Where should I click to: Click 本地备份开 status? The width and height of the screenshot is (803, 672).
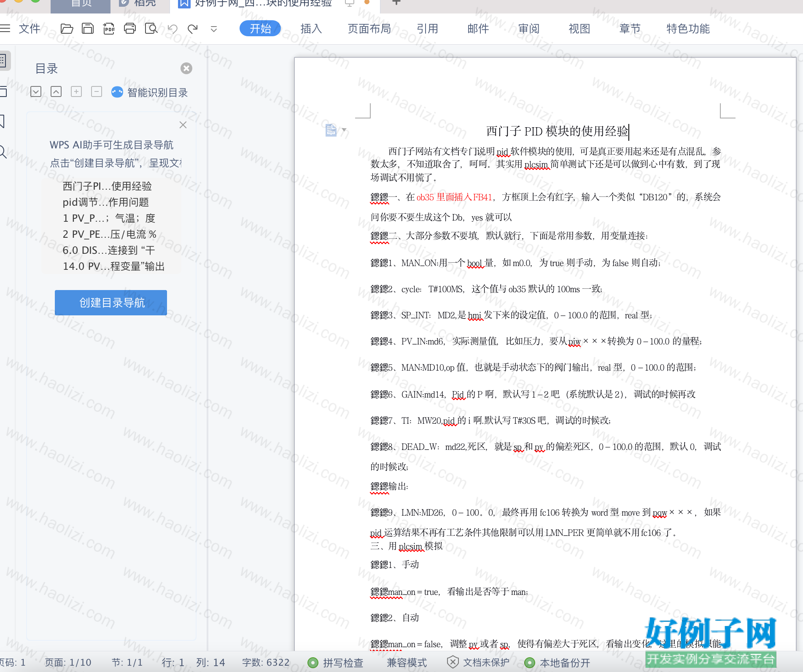tap(557, 663)
